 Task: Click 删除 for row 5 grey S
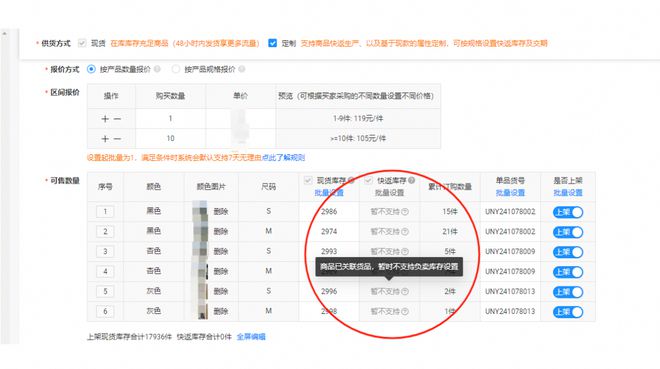click(x=221, y=291)
